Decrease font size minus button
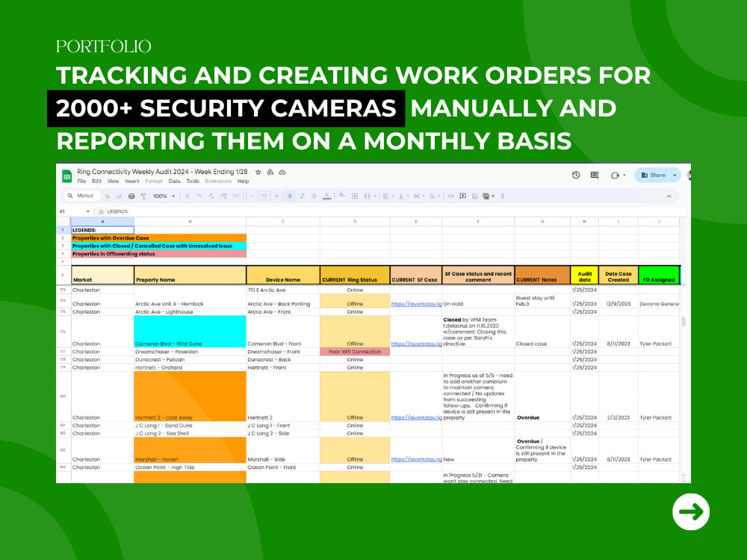 pyautogui.click(x=252, y=196)
